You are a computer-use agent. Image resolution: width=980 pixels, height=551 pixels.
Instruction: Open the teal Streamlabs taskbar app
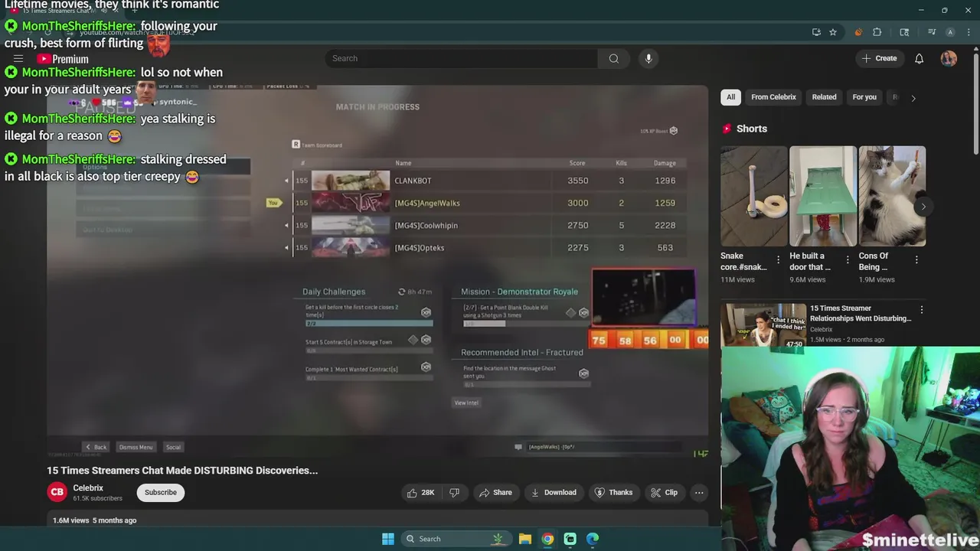tap(570, 539)
